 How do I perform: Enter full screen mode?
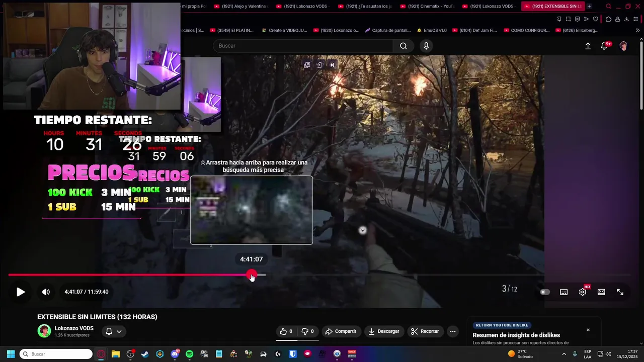(x=620, y=292)
